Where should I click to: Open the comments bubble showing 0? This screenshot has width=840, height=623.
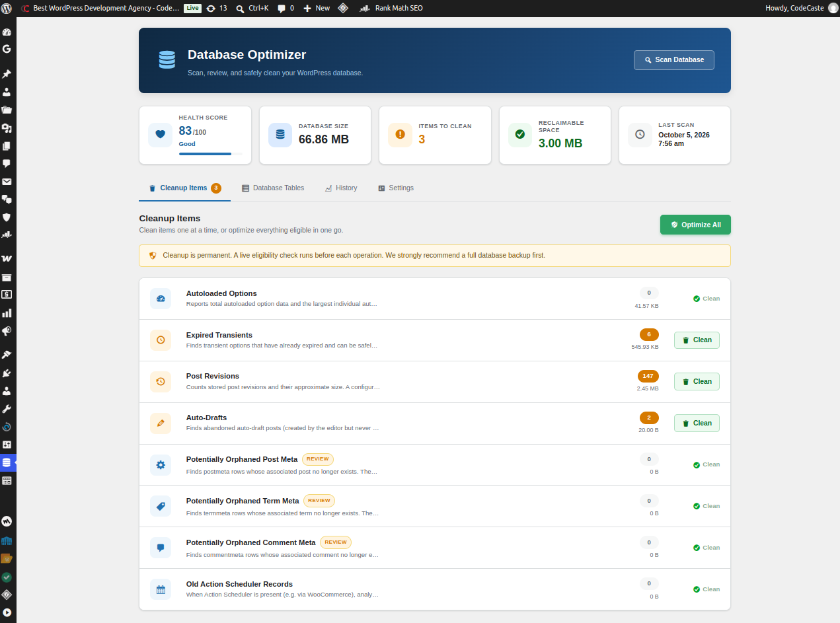(286, 8)
